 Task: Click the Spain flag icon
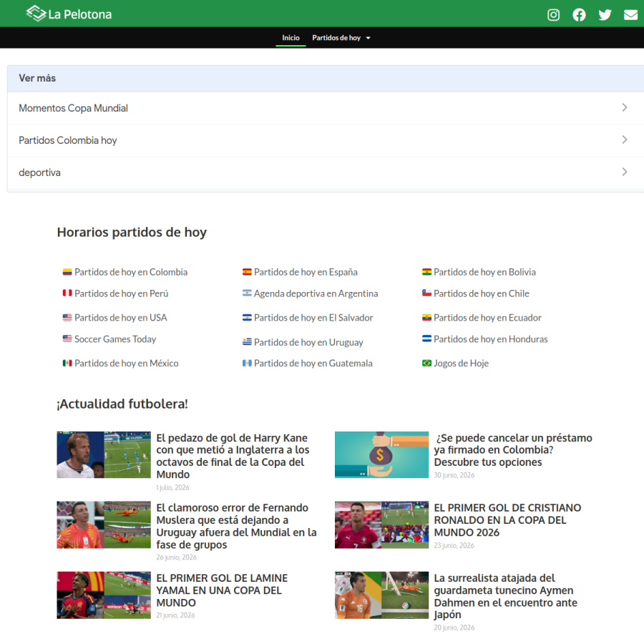tap(247, 272)
